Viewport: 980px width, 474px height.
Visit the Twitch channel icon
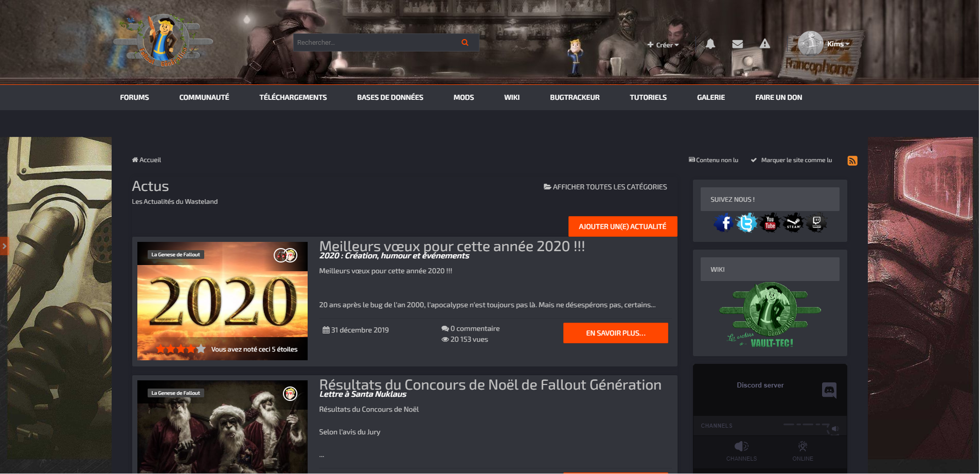point(816,223)
